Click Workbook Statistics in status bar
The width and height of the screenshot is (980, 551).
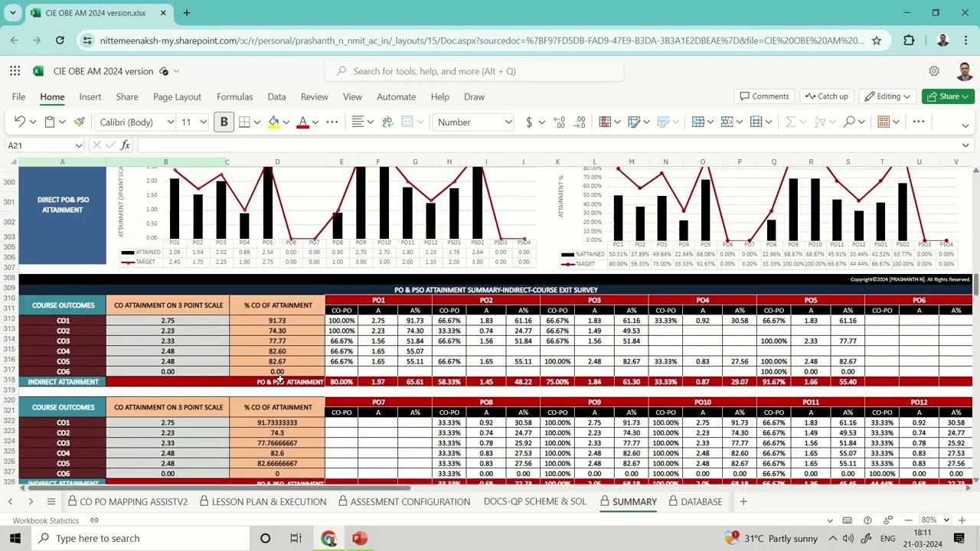point(45,520)
